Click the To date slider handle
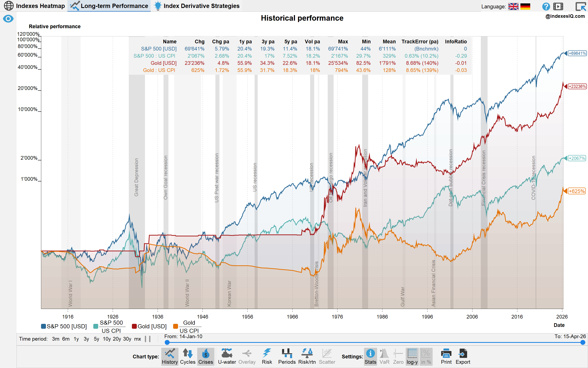The image size is (588, 368). [x=583, y=342]
